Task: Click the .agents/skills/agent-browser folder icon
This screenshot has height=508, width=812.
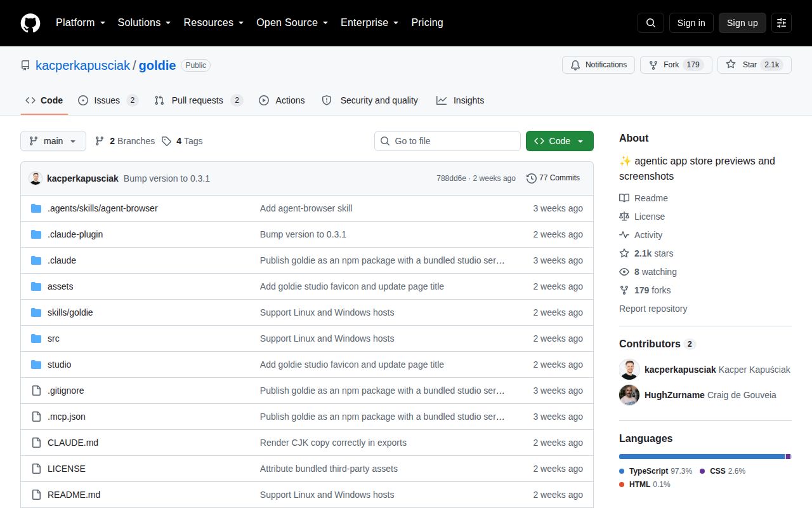Action: click(x=36, y=208)
